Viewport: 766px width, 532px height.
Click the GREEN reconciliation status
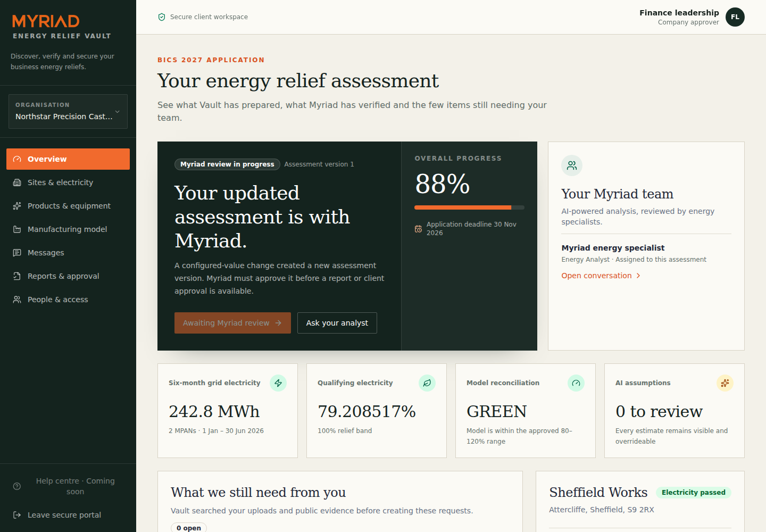(496, 411)
